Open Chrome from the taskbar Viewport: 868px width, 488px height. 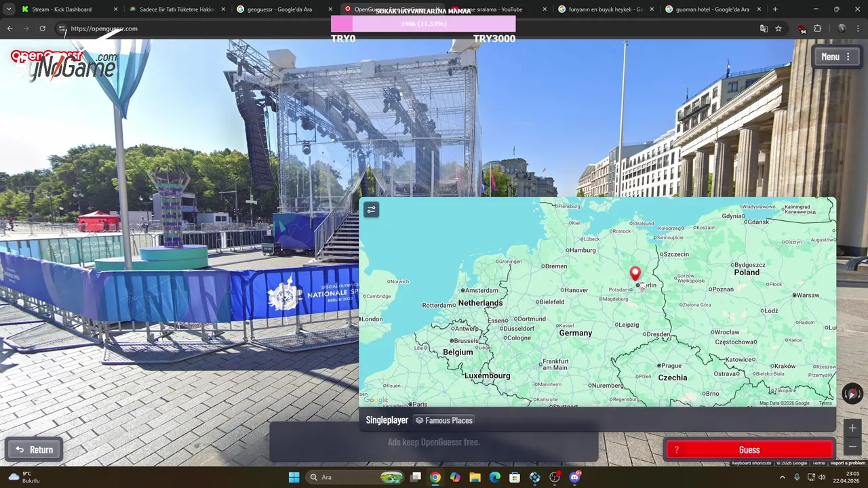coord(435,477)
